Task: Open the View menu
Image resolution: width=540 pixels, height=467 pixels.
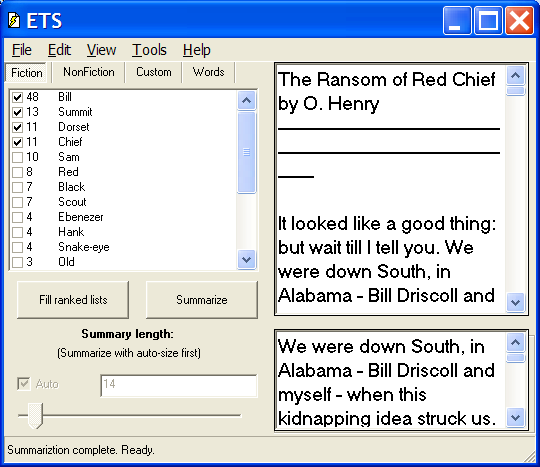Action: click(x=102, y=50)
